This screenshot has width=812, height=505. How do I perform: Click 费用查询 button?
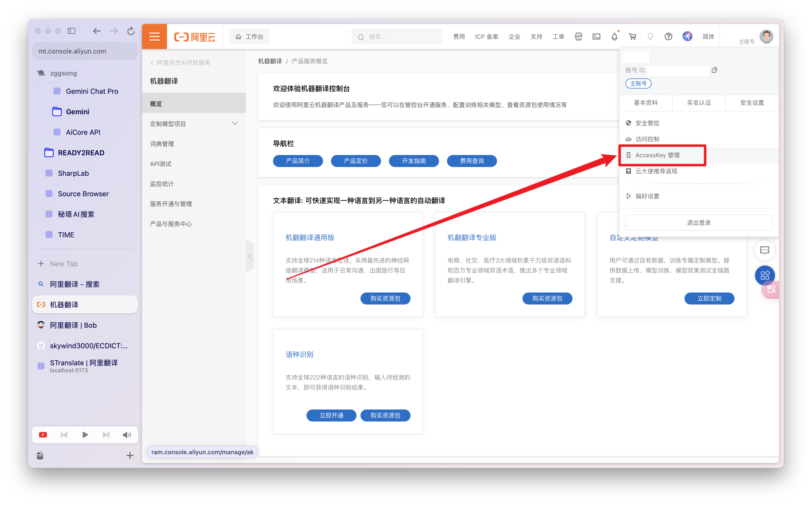pos(472,161)
